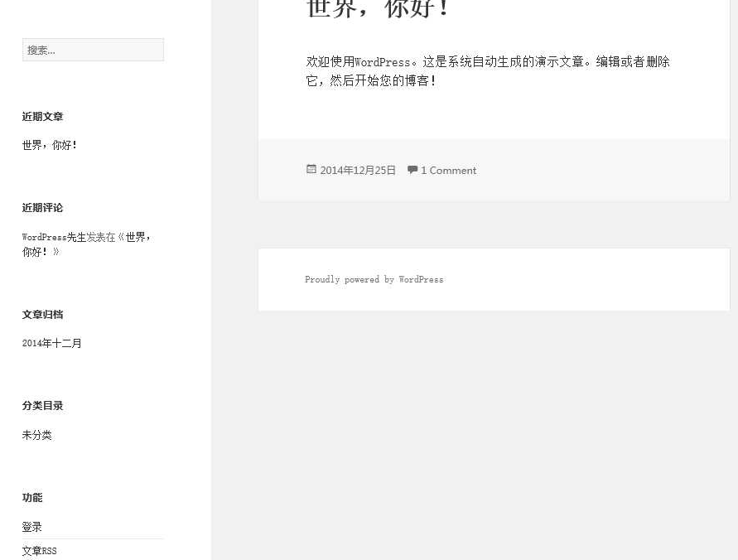738x560 pixels.
Task: Click the speech-bubble icon next to 1 Comment
Action: [x=412, y=170]
